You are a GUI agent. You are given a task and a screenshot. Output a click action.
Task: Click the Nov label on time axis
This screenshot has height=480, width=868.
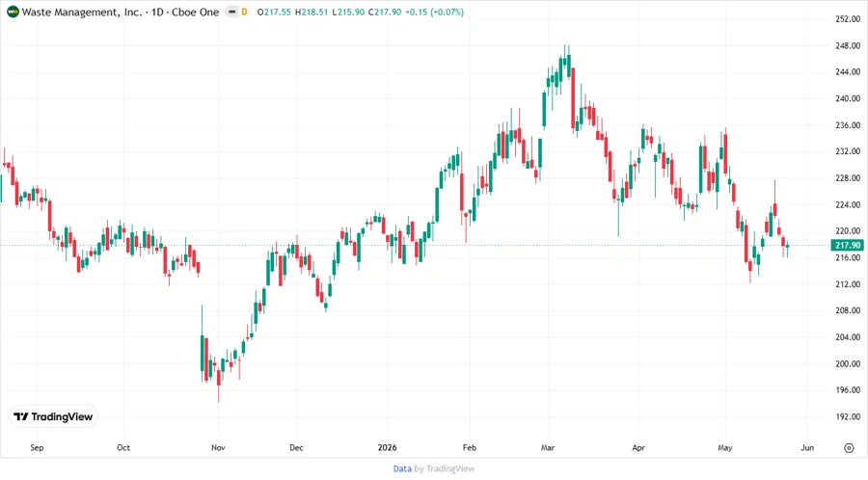tap(218, 447)
